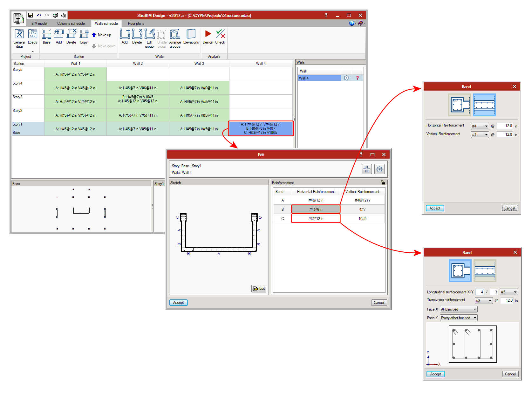Expand Face Y 'Every other bar tied' dropdown

(459, 318)
